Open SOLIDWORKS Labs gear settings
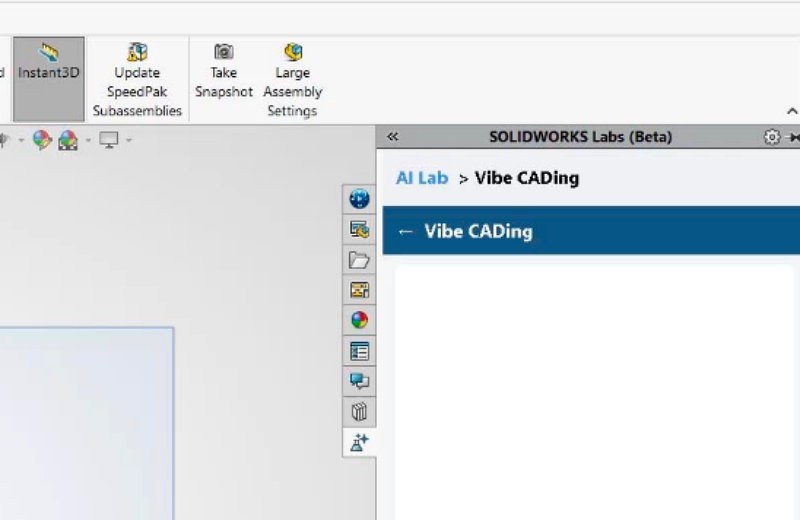This screenshot has width=800, height=520. 771,137
